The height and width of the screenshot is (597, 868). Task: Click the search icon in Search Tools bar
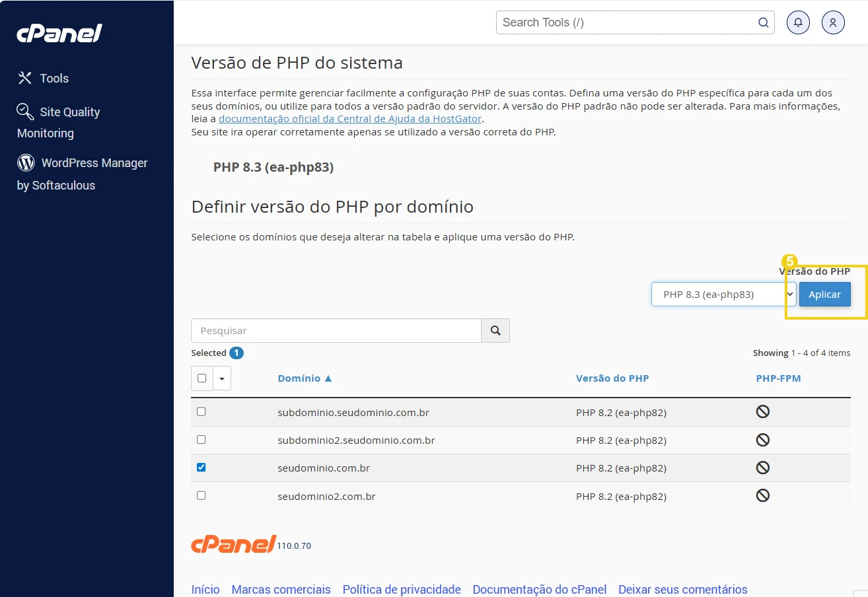click(x=763, y=22)
